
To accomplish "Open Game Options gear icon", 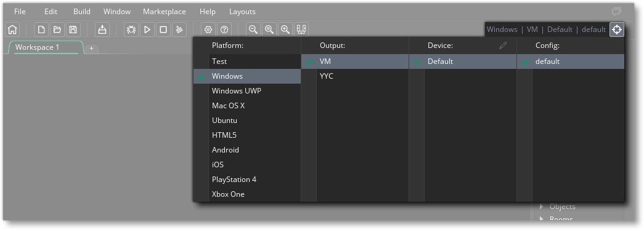I will (208, 30).
